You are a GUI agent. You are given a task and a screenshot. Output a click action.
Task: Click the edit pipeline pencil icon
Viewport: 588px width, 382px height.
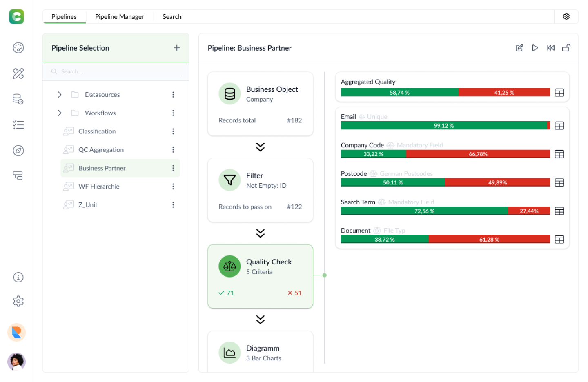519,48
